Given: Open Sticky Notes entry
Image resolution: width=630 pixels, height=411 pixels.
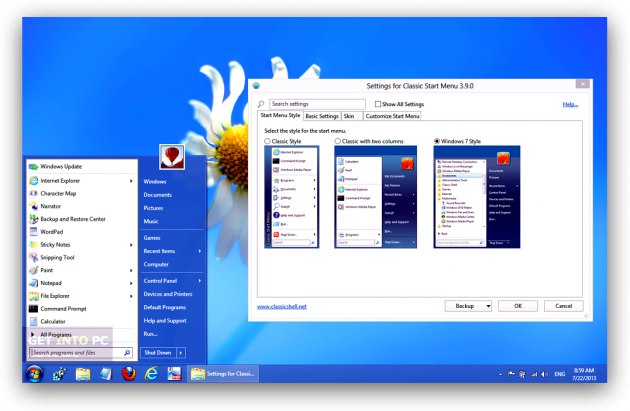Looking at the screenshot, I should [x=81, y=245].
